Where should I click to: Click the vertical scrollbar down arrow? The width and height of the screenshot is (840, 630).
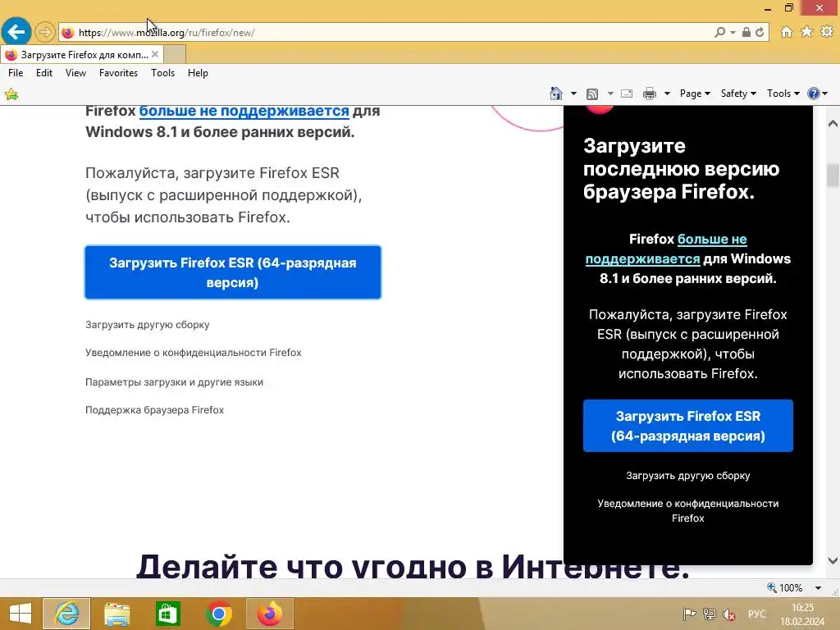[x=833, y=560]
